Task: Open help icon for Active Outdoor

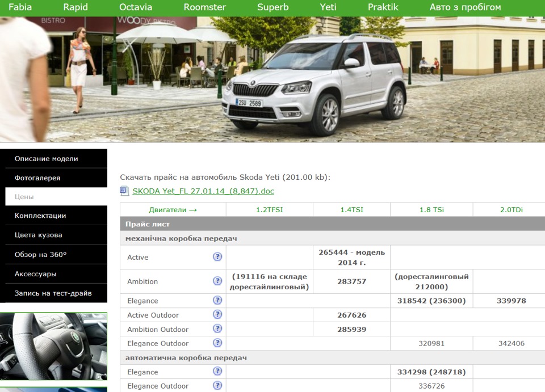Action: pos(217,315)
